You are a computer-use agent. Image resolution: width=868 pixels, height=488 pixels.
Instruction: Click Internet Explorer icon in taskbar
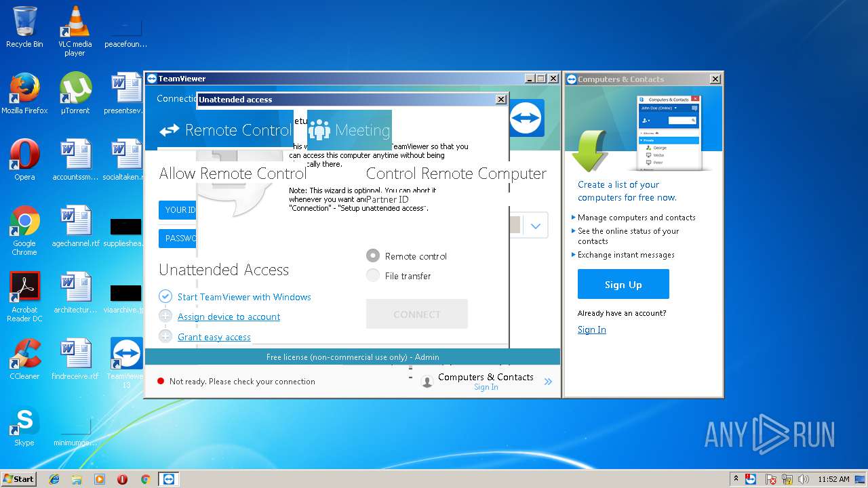[x=54, y=479]
